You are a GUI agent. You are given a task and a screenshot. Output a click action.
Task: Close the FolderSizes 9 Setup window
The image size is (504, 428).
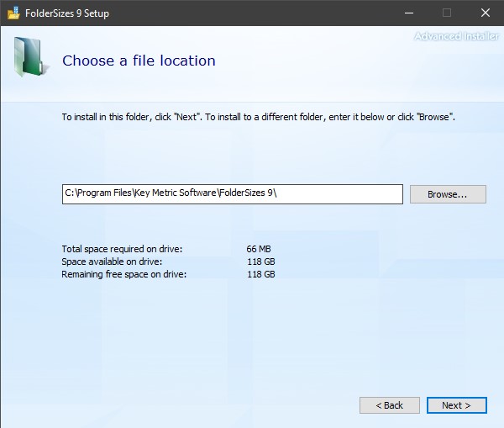pyautogui.click(x=486, y=13)
